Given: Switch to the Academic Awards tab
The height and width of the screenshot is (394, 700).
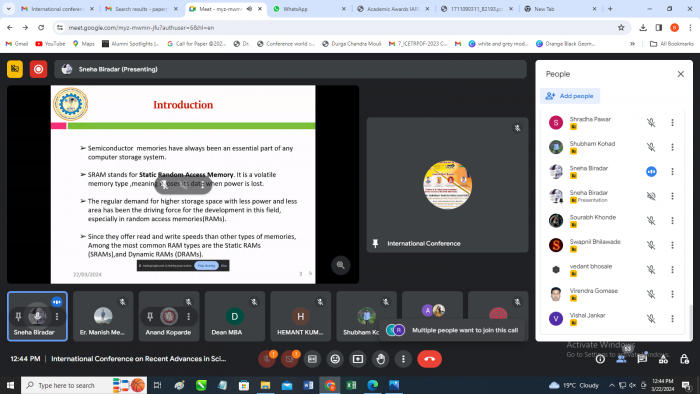Looking at the screenshot, I should 393,9.
